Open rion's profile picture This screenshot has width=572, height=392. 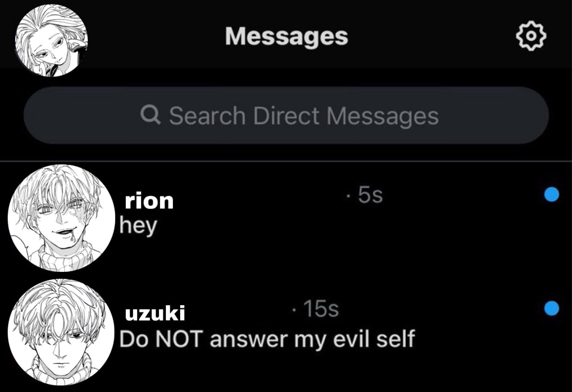point(61,218)
